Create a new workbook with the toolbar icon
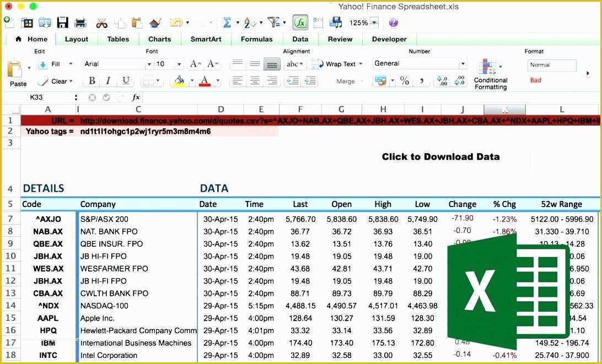The image size is (602, 364). tap(9, 22)
